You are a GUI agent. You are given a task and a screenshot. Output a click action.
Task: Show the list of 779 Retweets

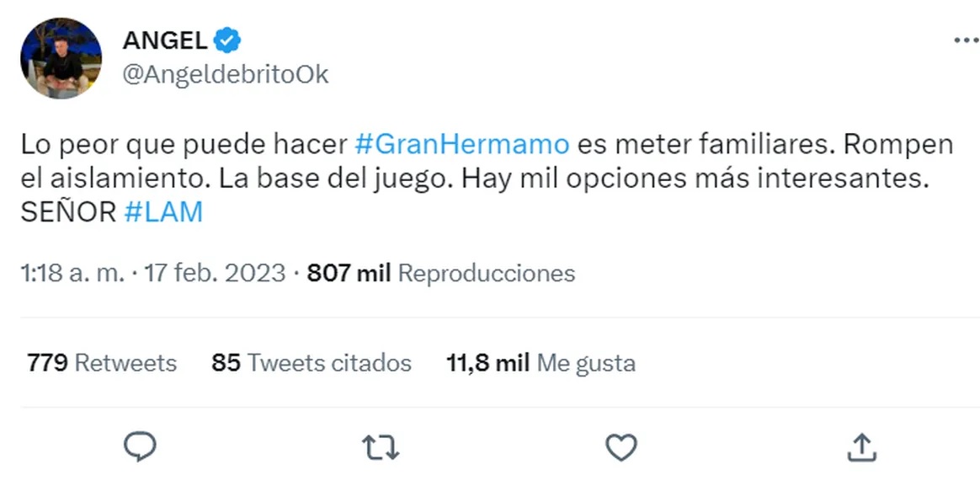point(102,363)
